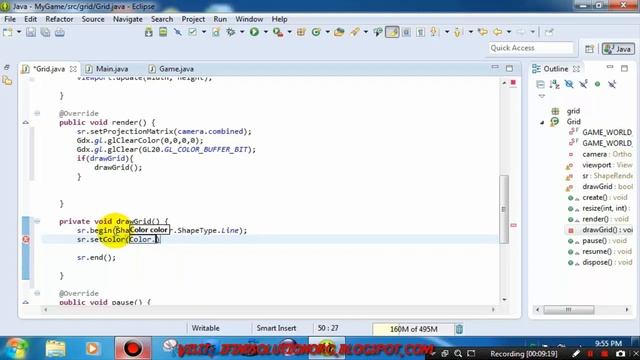This screenshot has height=360, width=640.
Task: Open Windows Explorer from the taskbar
Action: pos(55,349)
